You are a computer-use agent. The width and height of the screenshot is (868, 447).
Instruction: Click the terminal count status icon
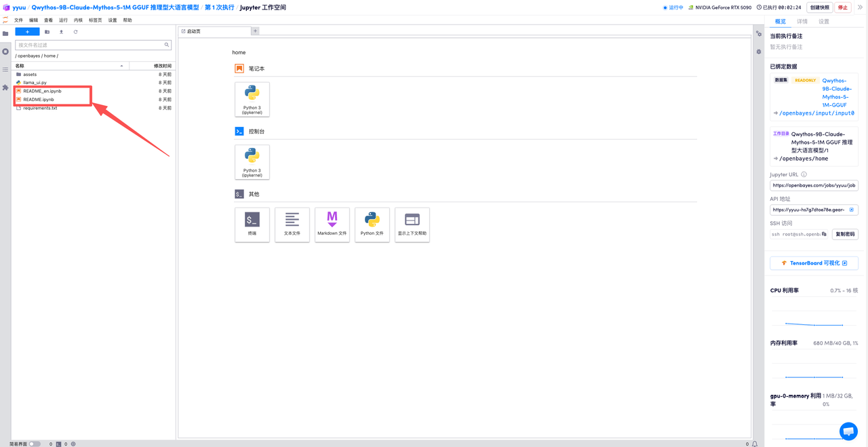point(58,444)
